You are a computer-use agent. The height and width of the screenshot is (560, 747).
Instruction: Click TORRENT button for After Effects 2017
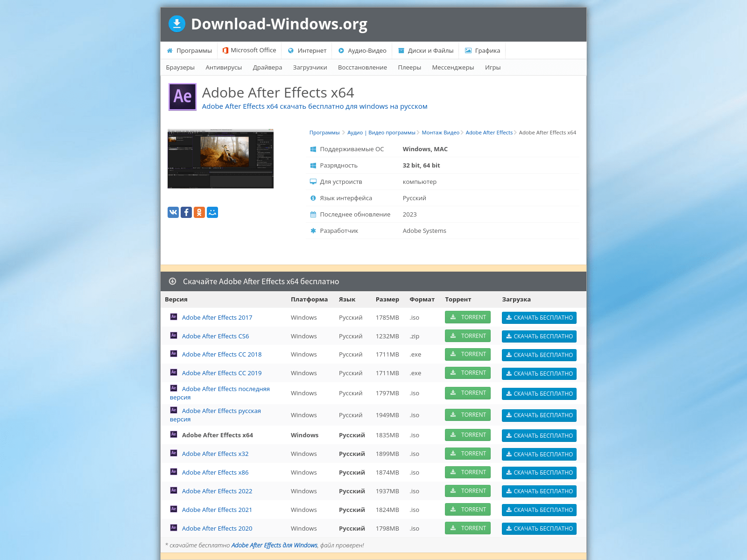coord(467,317)
